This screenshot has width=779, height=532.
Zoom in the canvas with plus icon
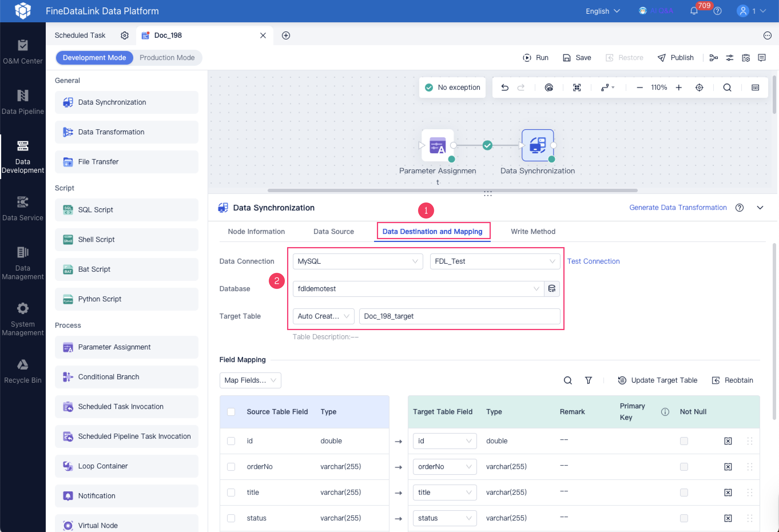(678, 88)
